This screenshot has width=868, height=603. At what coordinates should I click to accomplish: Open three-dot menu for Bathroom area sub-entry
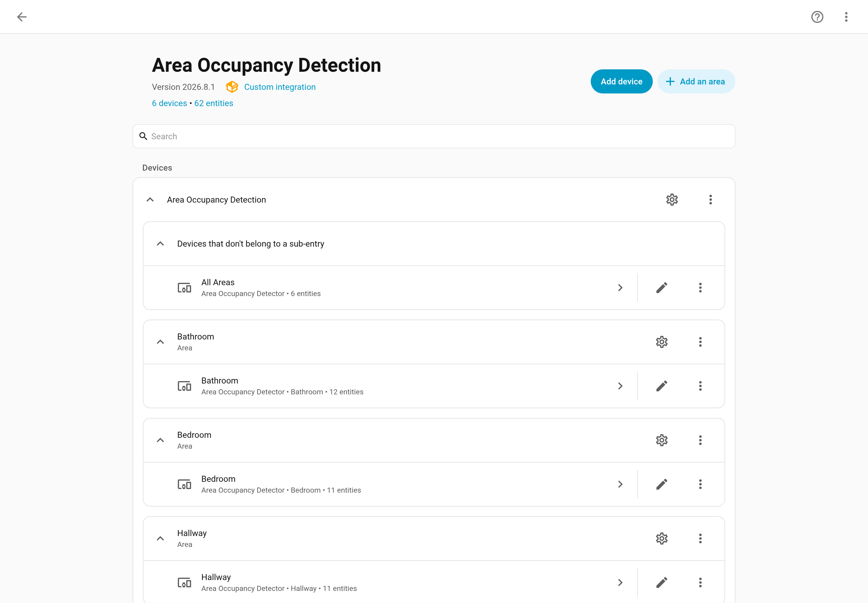(700, 342)
